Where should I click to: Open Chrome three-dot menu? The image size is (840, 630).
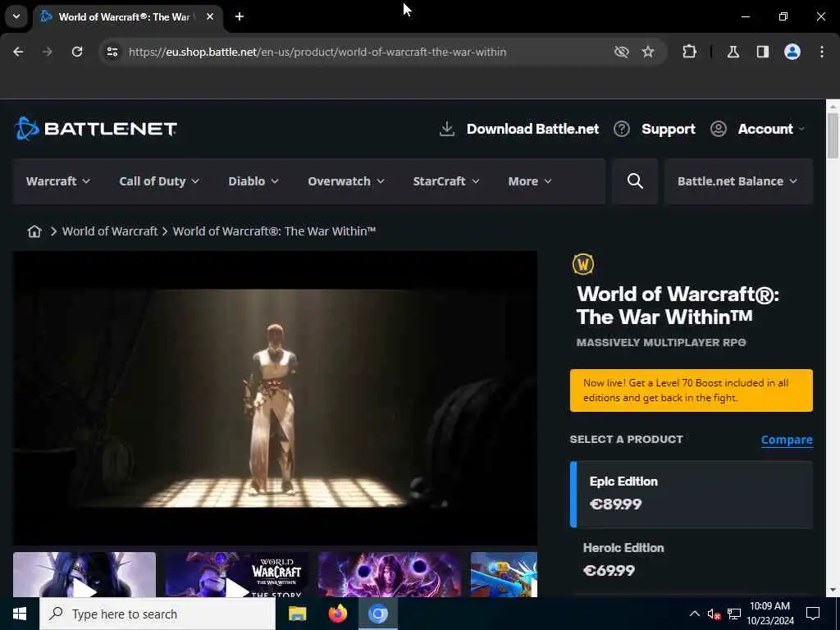822,52
